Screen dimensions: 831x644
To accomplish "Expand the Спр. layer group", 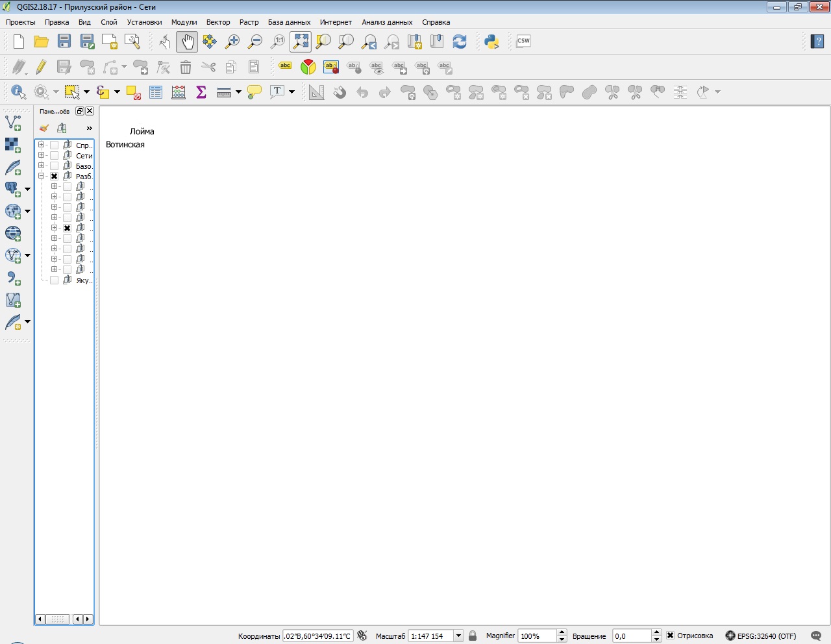I will [x=42, y=145].
